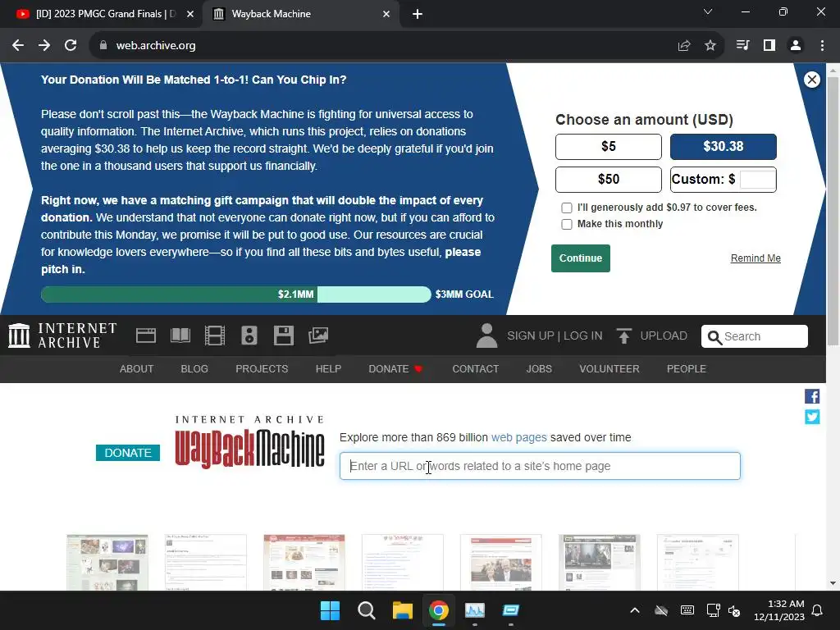Image resolution: width=840 pixels, height=630 pixels.
Task: Select the $50 donation amount
Action: (x=609, y=180)
